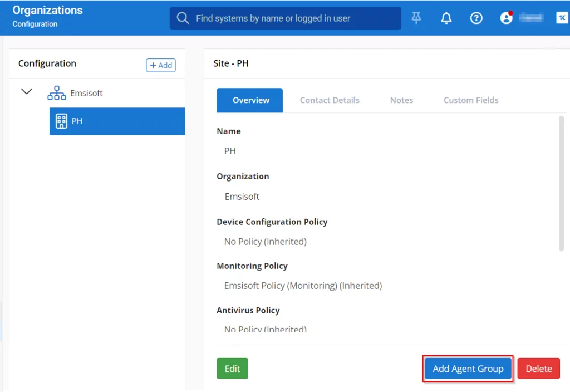570x392 pixels.
Task: Click the user account avatar icon
Action: point(506,18)
